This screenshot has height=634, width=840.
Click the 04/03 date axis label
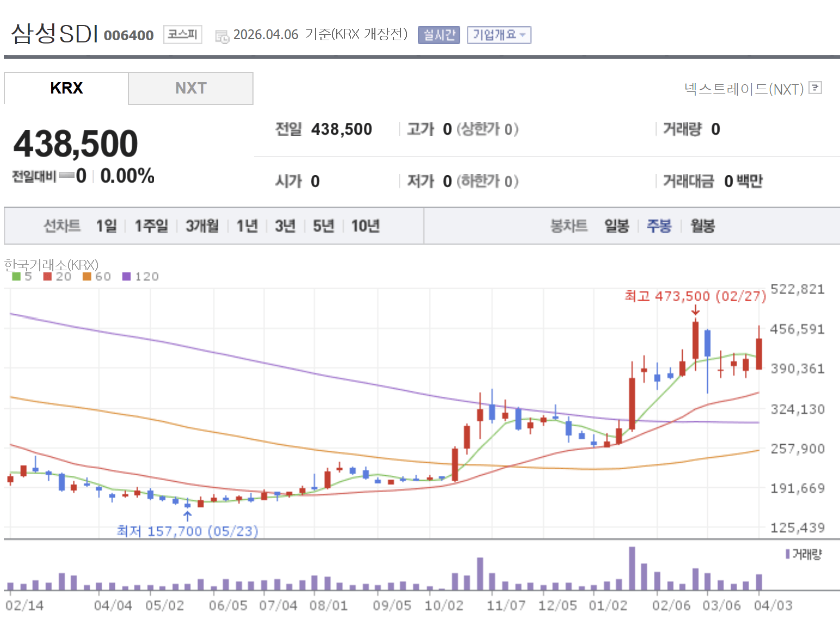click(x=773, y=605)
